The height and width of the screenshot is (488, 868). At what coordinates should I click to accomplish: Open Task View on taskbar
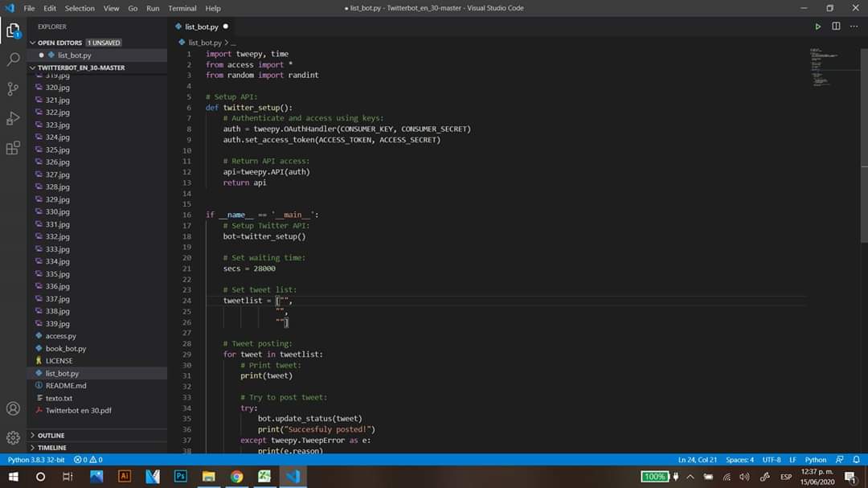pyautogui.click(x=68, y=477)
